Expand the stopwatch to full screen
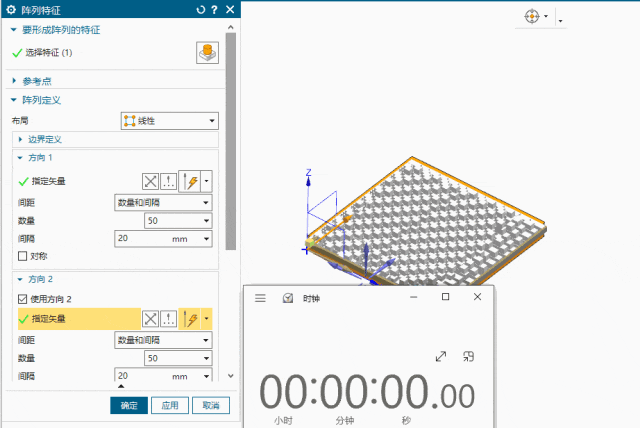Screen dimensions: 640x428 441,356
